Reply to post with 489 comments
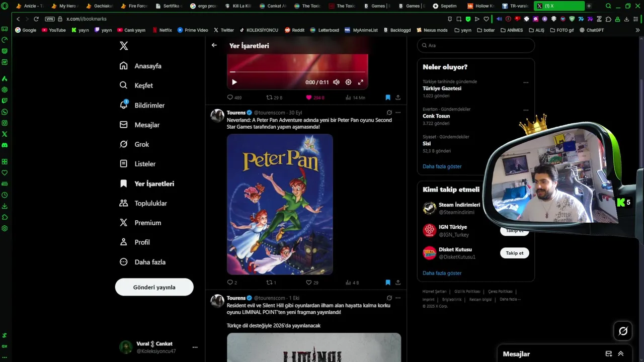The width and height of the screenshot is (644, 362). coord(234,98)
